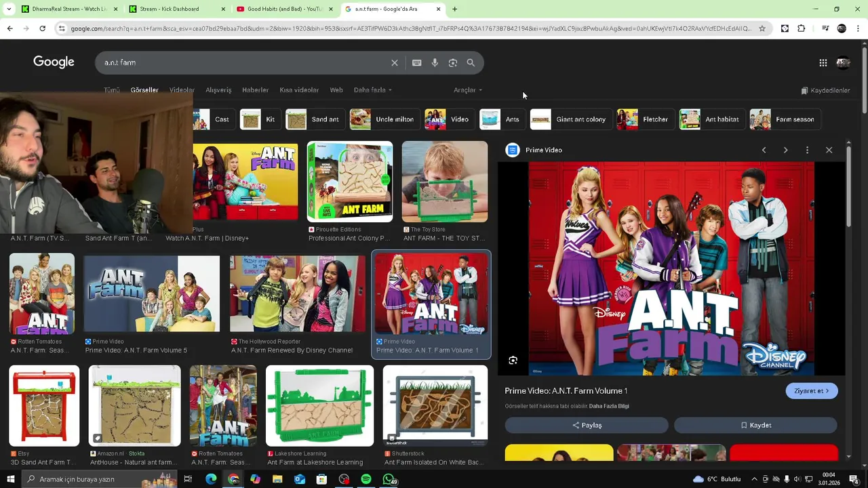Submit search with the magnifying glass icon

pyautogui.click(x=471, y=62)
